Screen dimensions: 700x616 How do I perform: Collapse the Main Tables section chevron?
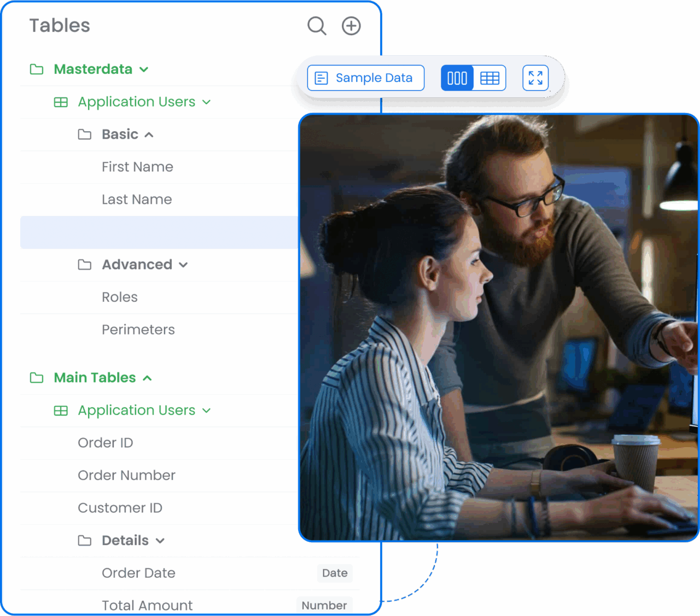pyautogui.click(x=147, y=378)
